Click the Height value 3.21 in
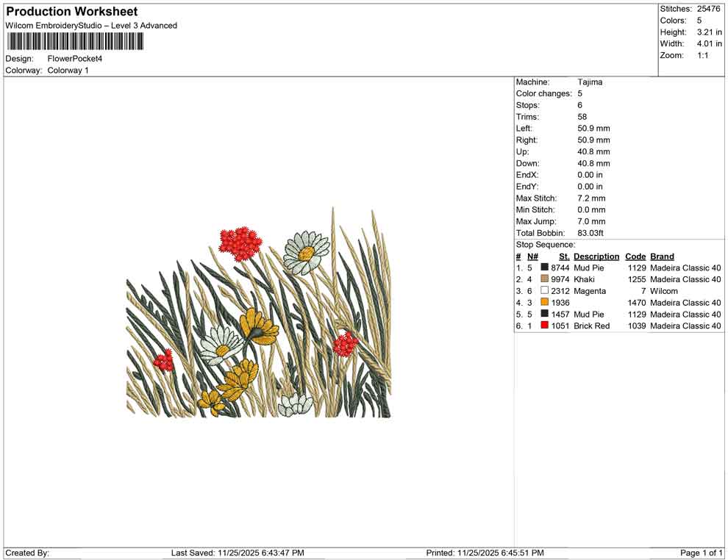The height and width of the screenshot is (560, 728). [x=709, y=32]
